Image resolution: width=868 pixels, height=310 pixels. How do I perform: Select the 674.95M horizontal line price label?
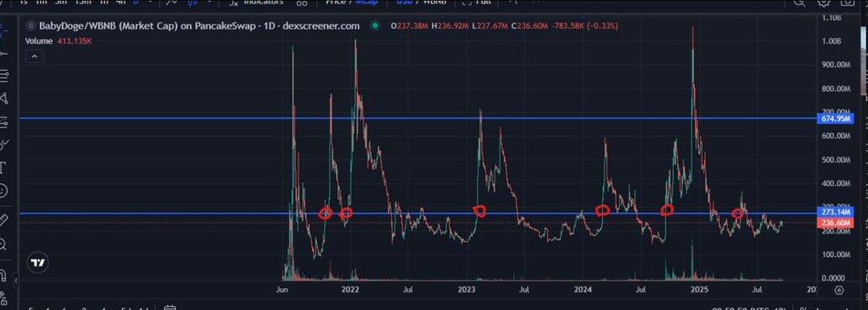[x=835, y=118]
